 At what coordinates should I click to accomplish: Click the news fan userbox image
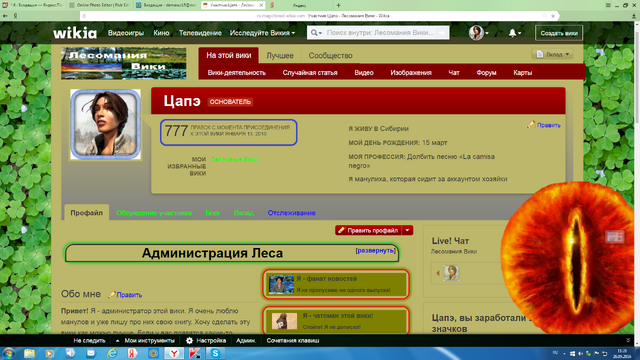(281, 284)
